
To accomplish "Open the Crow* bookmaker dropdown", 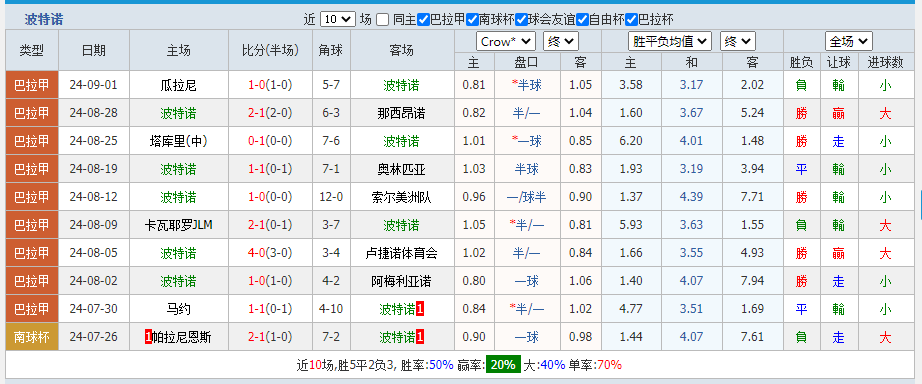I will click(x=505, y=41).
